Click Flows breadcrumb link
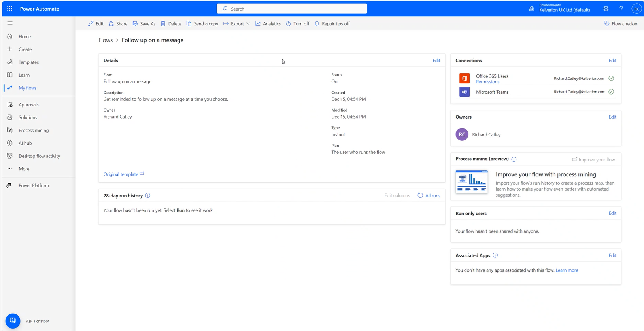This screenshot has height=331, width=644. click(x=106, y=40)
